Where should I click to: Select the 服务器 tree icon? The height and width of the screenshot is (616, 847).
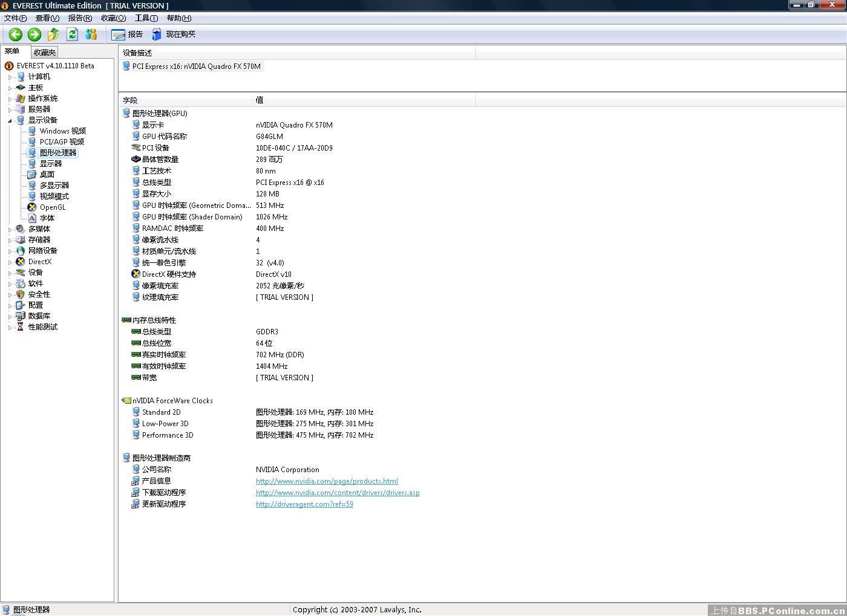(x=21, y=109)
